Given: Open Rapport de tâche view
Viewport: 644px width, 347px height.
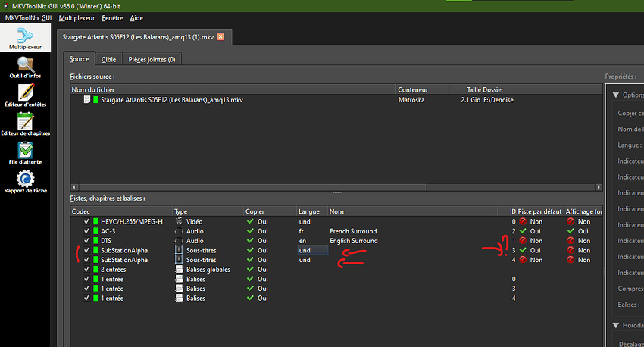Looking at the screenshot, I should pos(25,182).
